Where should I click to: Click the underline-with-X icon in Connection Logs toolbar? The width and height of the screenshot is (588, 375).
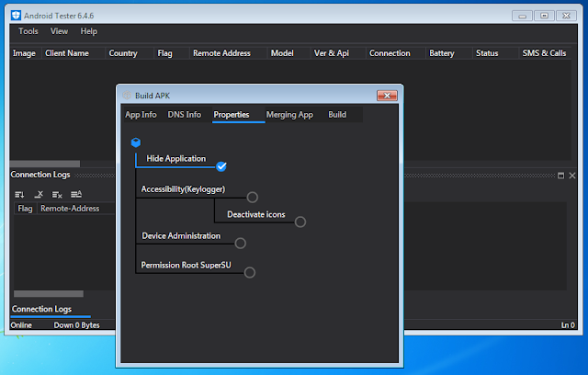[39, 194]
